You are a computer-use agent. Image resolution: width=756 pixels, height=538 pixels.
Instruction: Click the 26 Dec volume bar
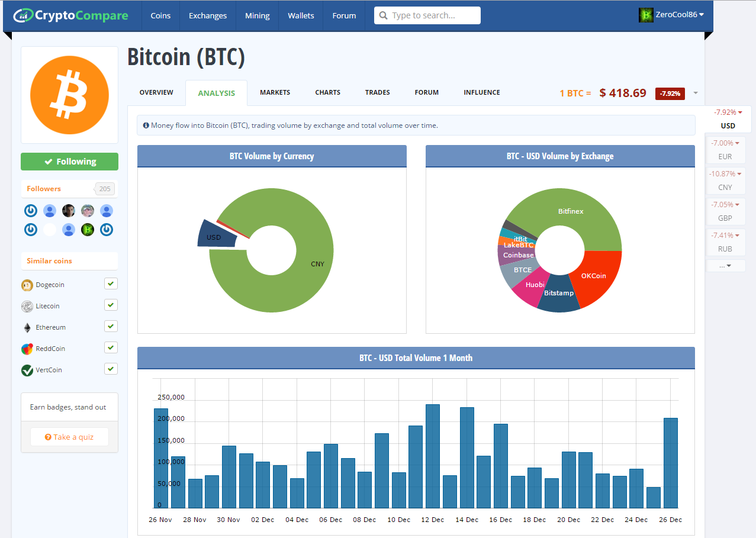point(671,463)
